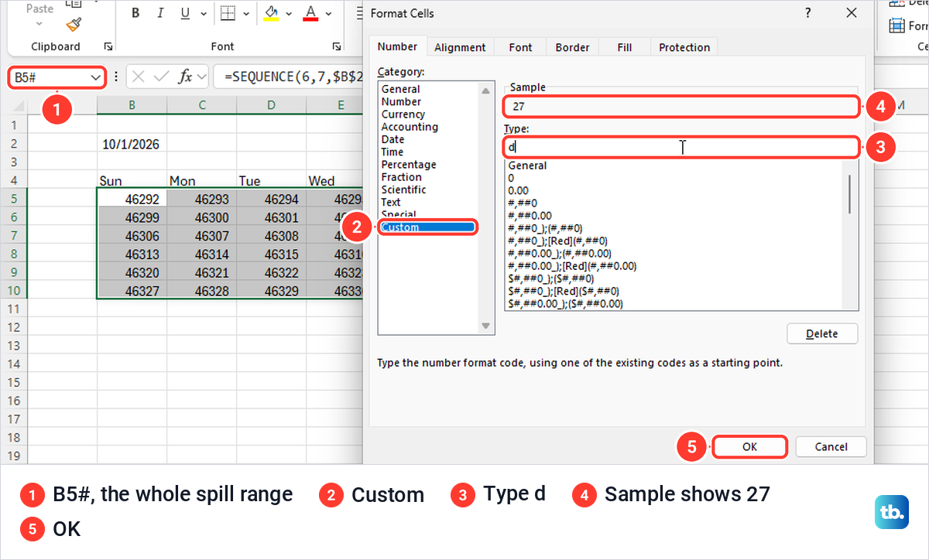Viewport: 929px width, 560px height.
Task: Apply yellow Fill Color bucket
Action: (271, 13)
